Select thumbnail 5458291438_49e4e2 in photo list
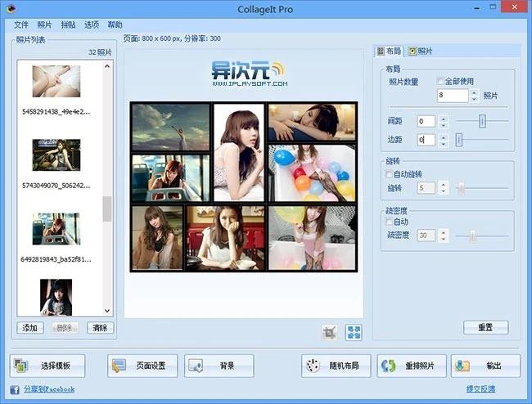The height and width of the screenshot is (404, 532). tap(56, 81)
